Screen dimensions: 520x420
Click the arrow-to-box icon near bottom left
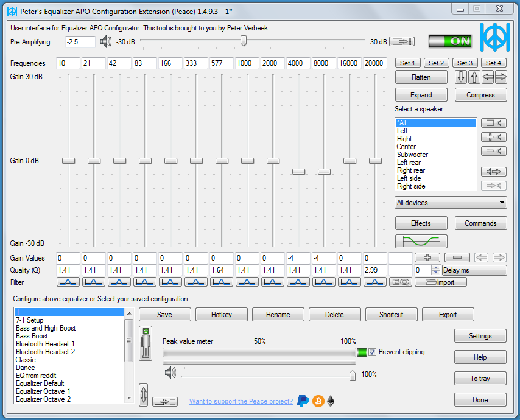click(x=165, y=402)
